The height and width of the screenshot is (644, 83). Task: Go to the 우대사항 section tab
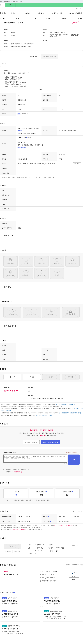point(33,19)
